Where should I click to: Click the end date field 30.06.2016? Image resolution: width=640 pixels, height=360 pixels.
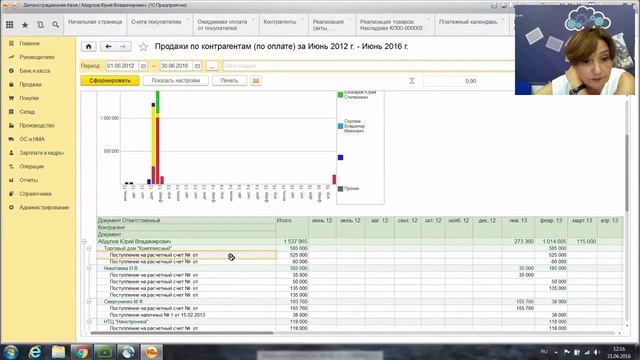[x=176, y=66]
